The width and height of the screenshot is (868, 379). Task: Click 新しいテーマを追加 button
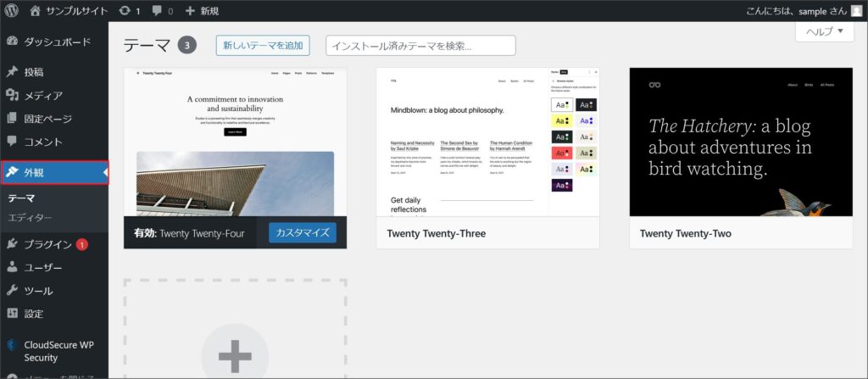[x=263, y=46]
